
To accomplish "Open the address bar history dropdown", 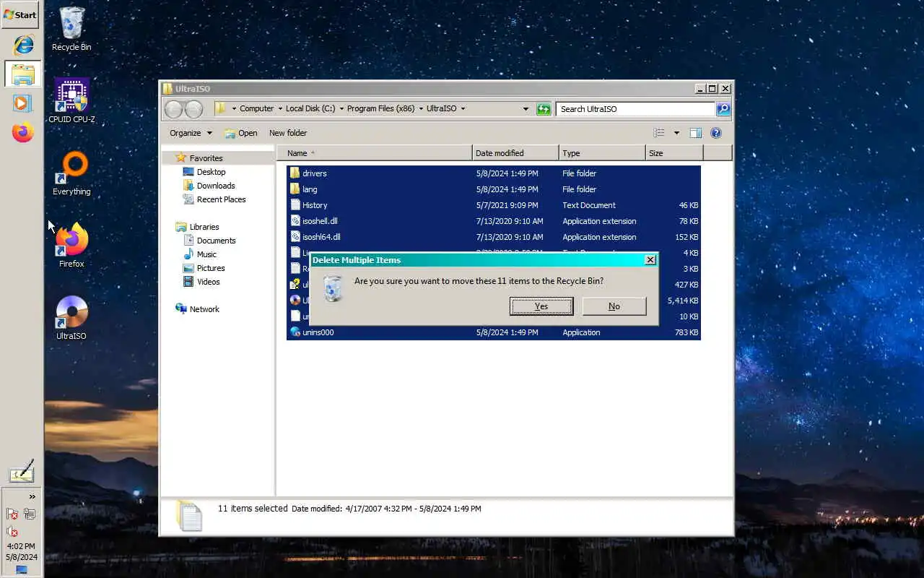I will point(526,109).
